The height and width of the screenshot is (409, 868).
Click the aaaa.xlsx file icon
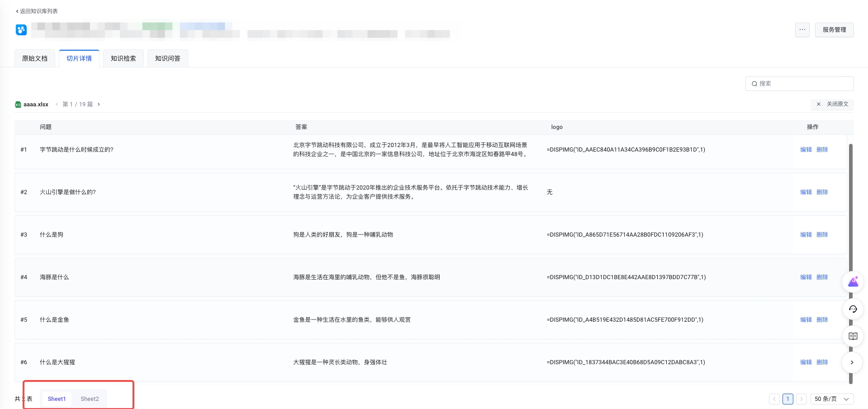click(x=18, y=105)
